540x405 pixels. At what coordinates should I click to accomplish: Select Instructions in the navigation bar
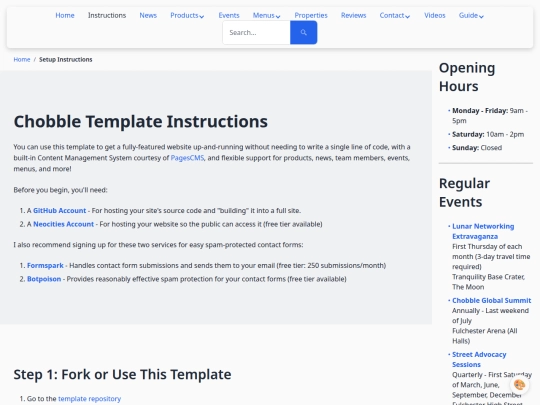(107, 15)
